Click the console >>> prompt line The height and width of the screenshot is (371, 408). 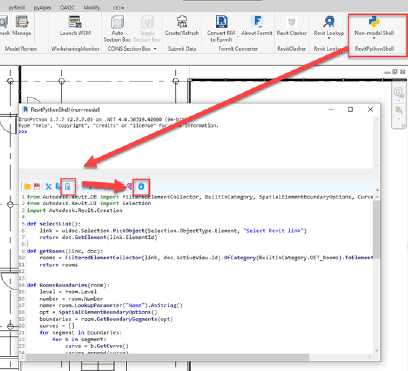tap(23, 132)
